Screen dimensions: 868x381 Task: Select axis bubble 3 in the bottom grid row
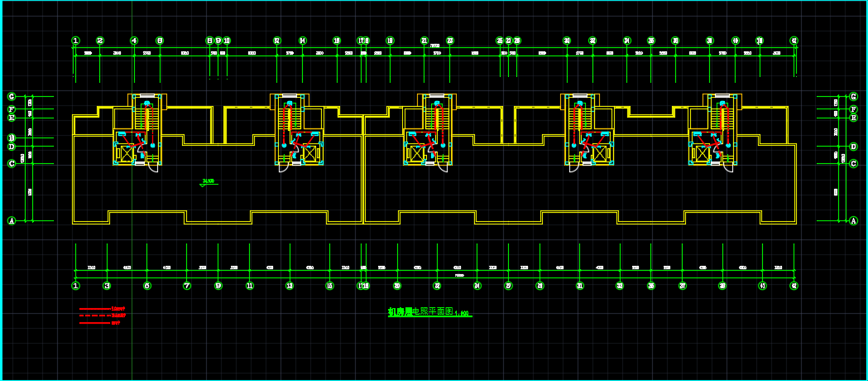107,286
